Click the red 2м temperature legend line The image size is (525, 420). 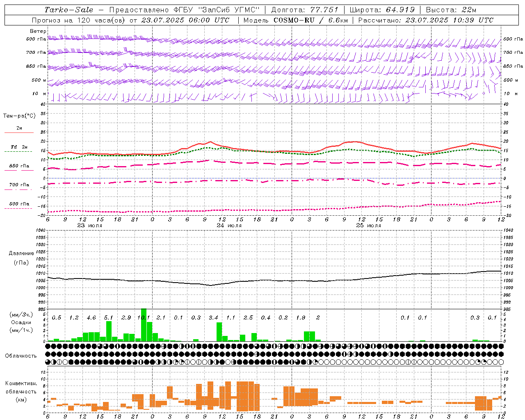click(x=19, y=133)
